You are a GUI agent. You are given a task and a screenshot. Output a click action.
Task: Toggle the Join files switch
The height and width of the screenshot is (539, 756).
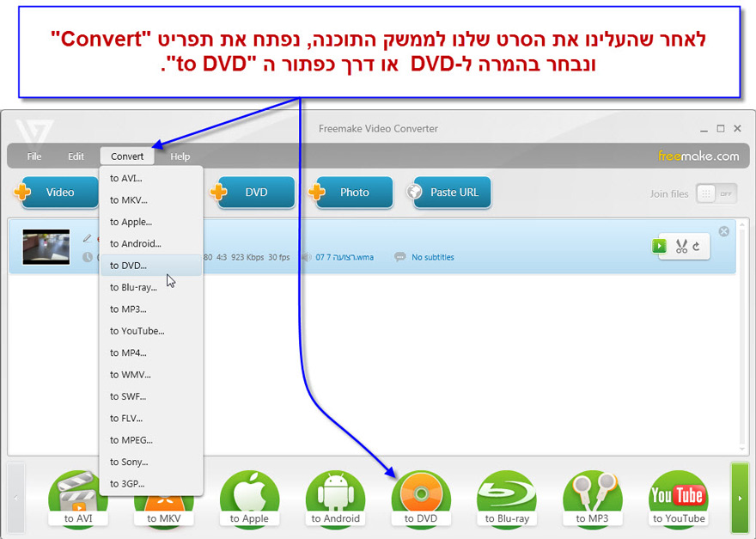tap(716, 193)
